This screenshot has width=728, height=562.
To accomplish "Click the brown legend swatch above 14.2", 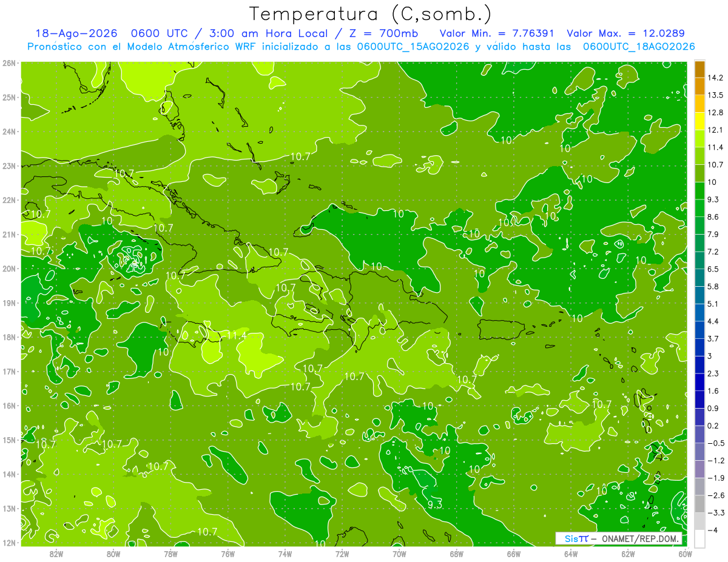I will coord(699,69).
